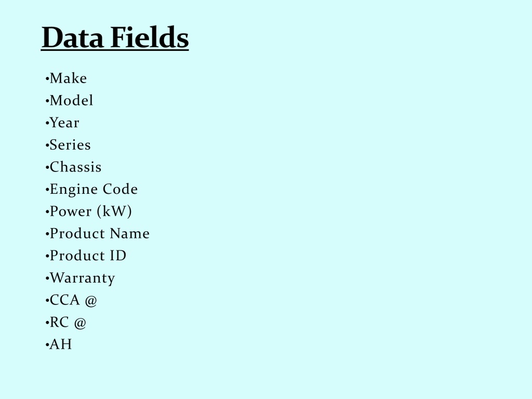Image resolution: width=532 pixels, height=399 pixels.
Task: Click the word Data in title
Action: (72, 37)
